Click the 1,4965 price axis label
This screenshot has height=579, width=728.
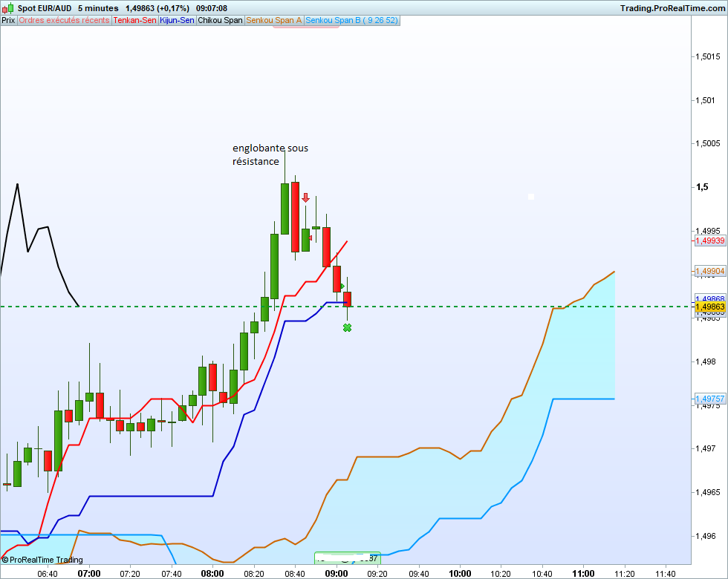708,492
